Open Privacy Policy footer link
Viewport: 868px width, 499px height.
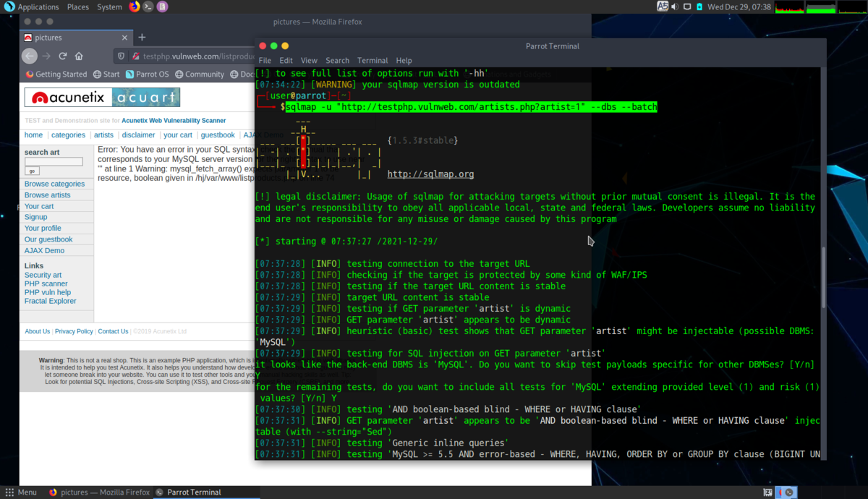point(74,331)
